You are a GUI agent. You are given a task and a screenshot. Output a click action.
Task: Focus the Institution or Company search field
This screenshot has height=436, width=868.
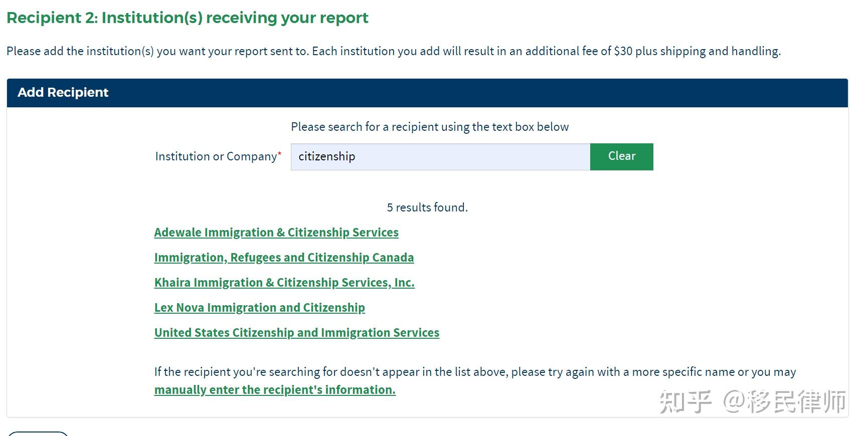click(x=440, y=157)
